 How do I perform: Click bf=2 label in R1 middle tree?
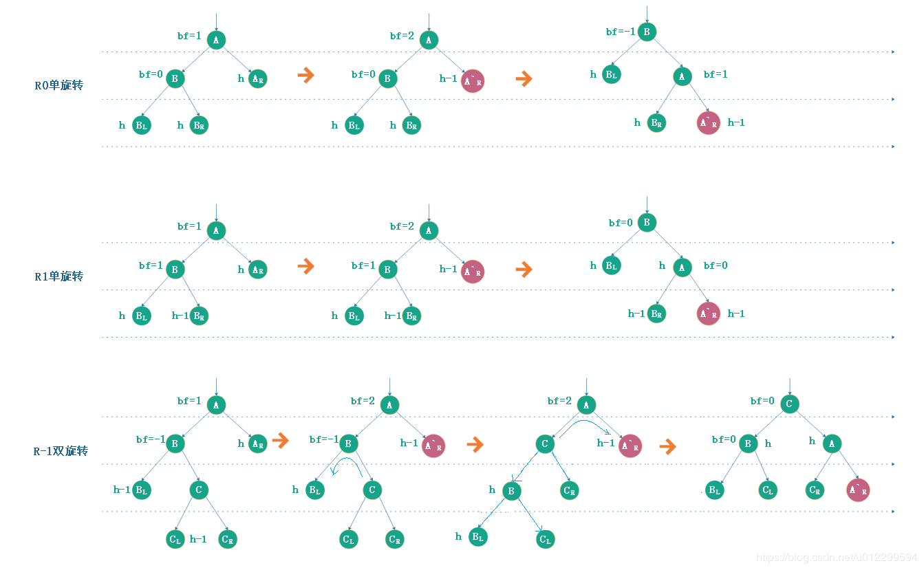pyautogui.click(x=402, y=226)
